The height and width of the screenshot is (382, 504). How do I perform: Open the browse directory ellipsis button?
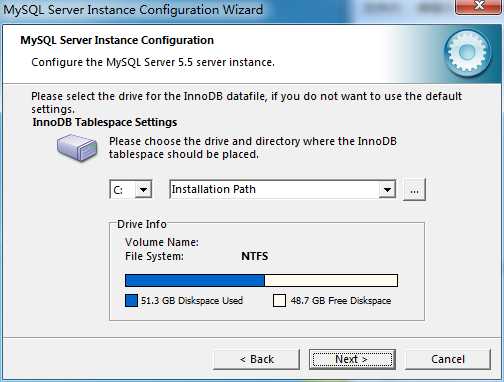coord(414,190)
